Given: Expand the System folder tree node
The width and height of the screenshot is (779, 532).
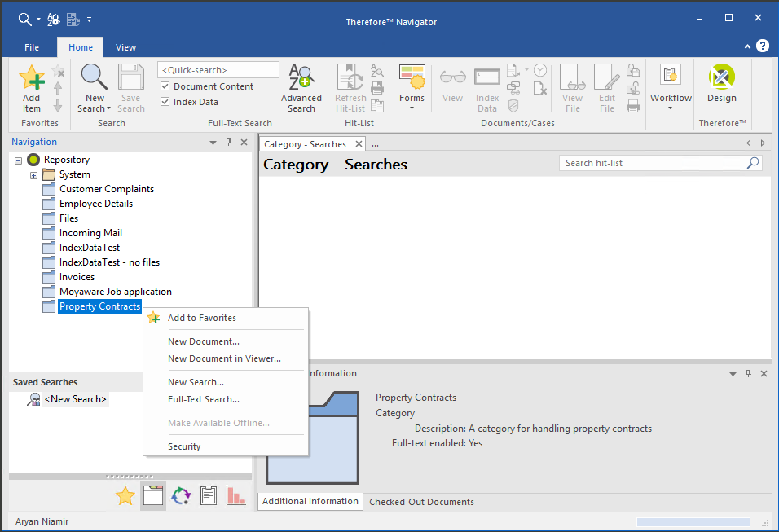Looking at the screenshot, I should click(33, 175).
